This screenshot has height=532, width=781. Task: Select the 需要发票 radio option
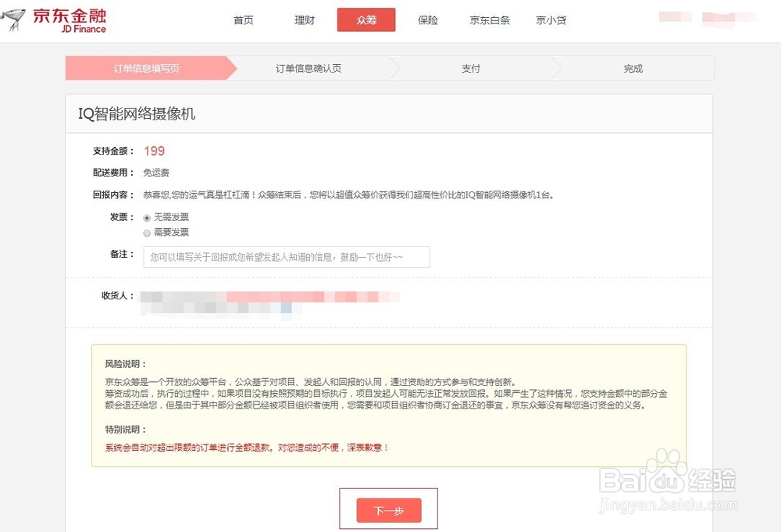click(147, 231)
